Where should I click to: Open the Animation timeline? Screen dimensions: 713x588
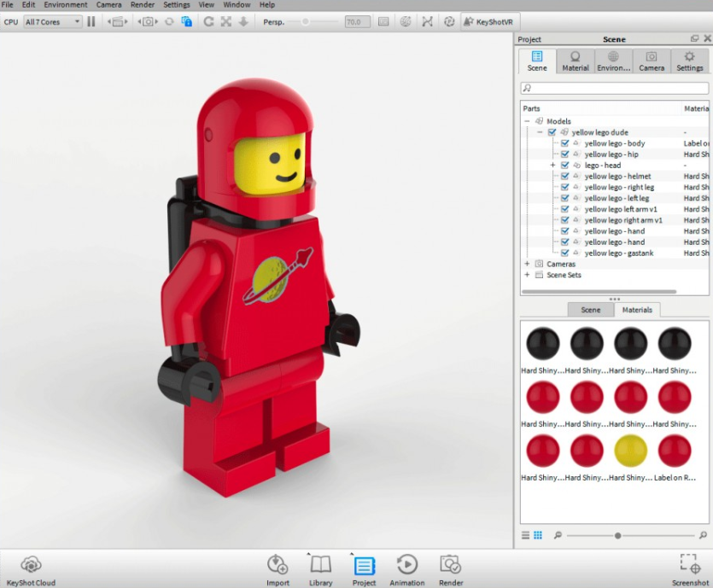407,571
